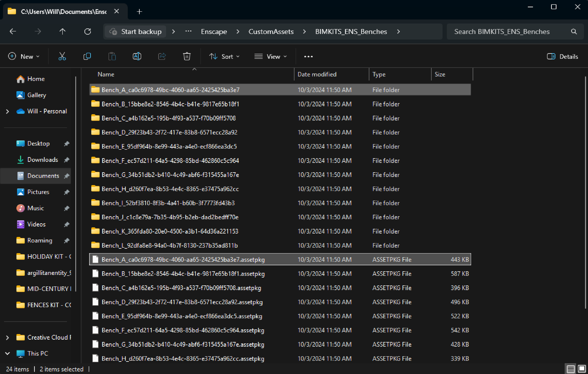The image size is (588, 374).
Task: Select the Bench_F_ec57d211 folder
Action: coord(170,161)
